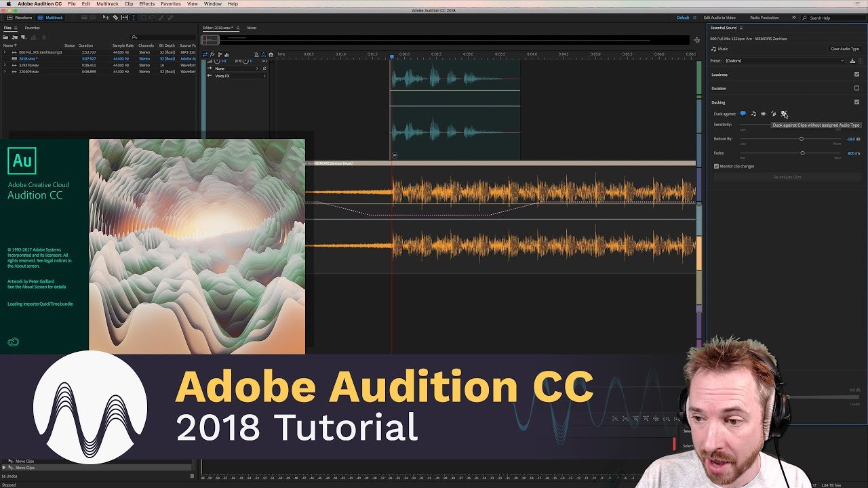Expand the 219370.wav file row
Viewport: 868px width, 488px height.
point(5,65)
